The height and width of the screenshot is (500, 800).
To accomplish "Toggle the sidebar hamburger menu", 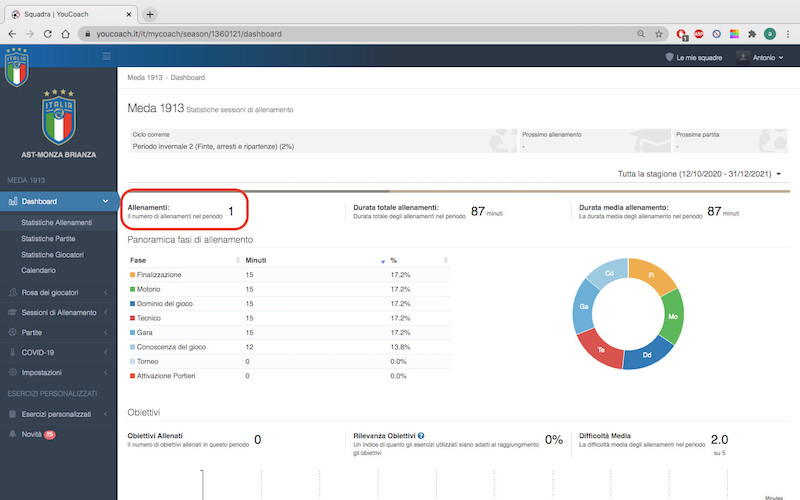I will (106, 56).
